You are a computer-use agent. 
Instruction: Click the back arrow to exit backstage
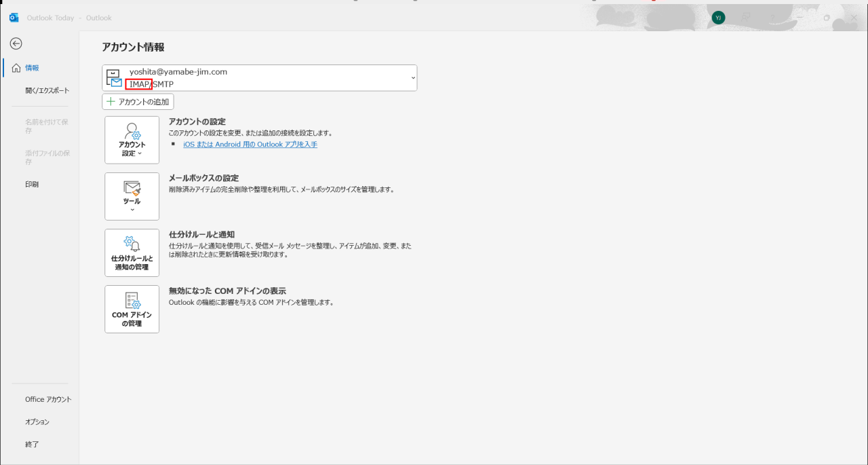pyautogui.click(x=16, y=43)
